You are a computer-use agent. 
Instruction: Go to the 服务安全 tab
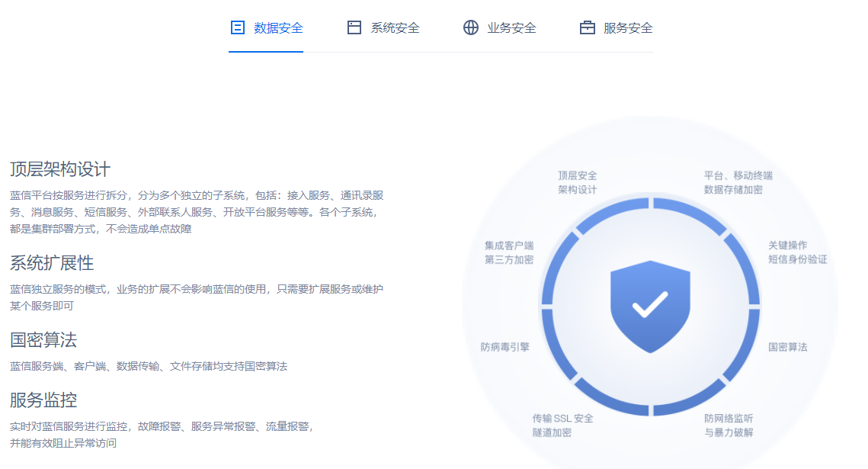point(616,27)
